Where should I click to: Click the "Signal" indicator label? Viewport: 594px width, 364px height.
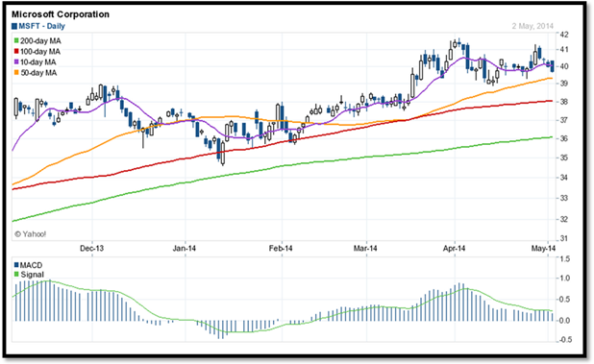coord(33,275)
